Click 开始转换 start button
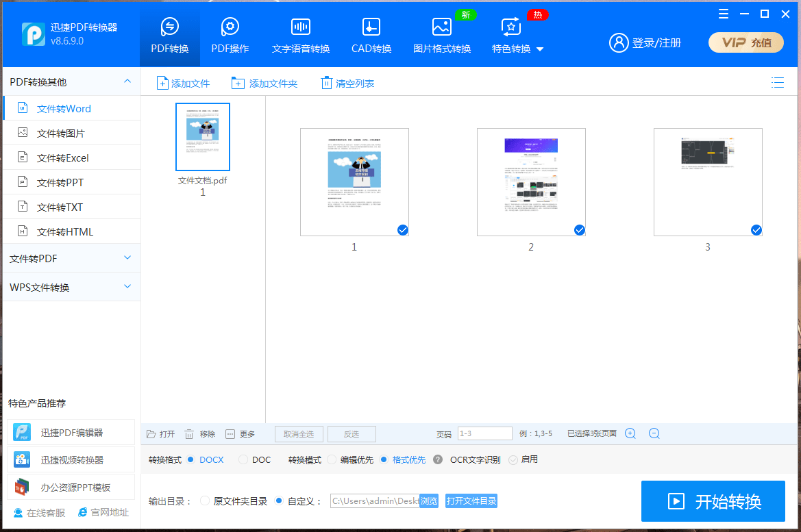801x532 pixels. [x=713, y=501]
